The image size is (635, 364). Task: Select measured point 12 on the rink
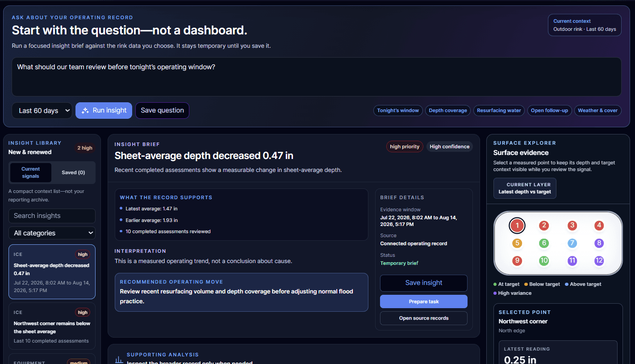[x=599, y=261]
